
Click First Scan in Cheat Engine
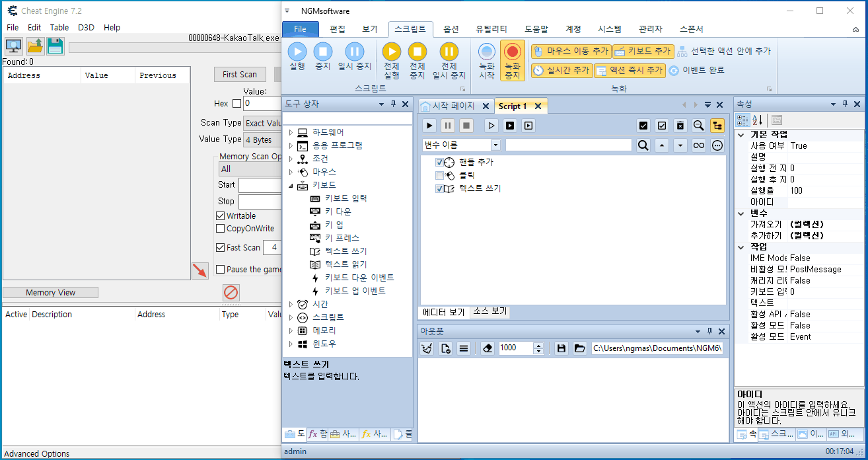[240, 75]
